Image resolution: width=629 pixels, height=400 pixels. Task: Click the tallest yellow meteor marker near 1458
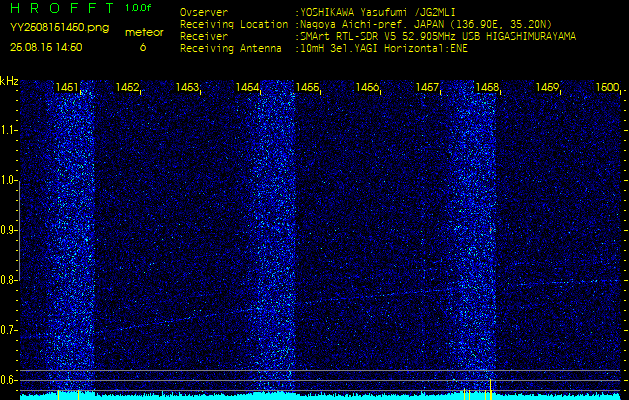point(490,389)
